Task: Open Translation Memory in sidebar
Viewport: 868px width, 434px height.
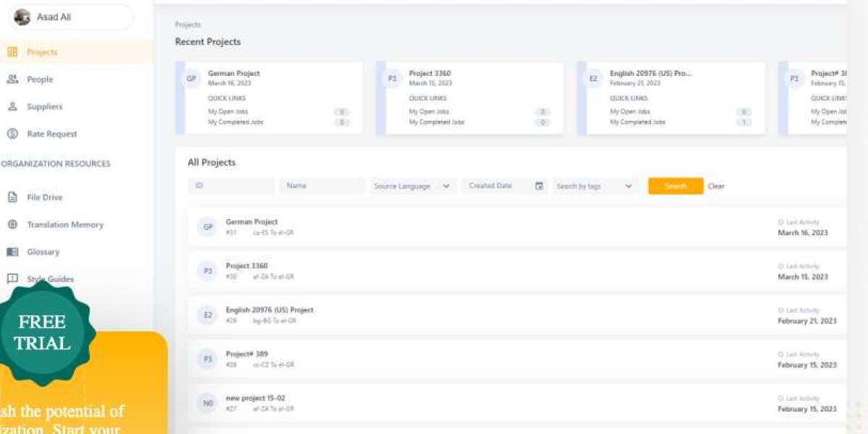Action: click(x=65, y=225)
